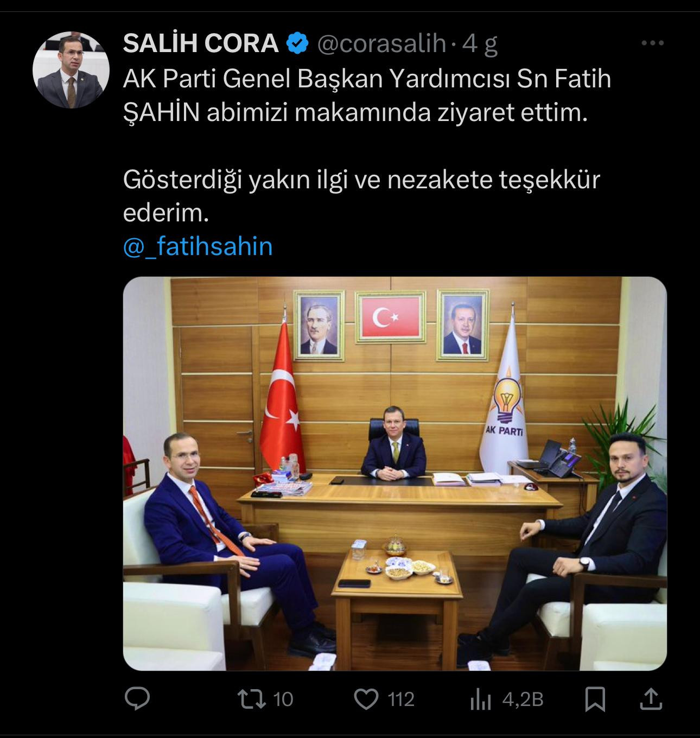The image size is (700, 738).
Task: Follow the @_fatihsahin mention link
Action: 198,247
